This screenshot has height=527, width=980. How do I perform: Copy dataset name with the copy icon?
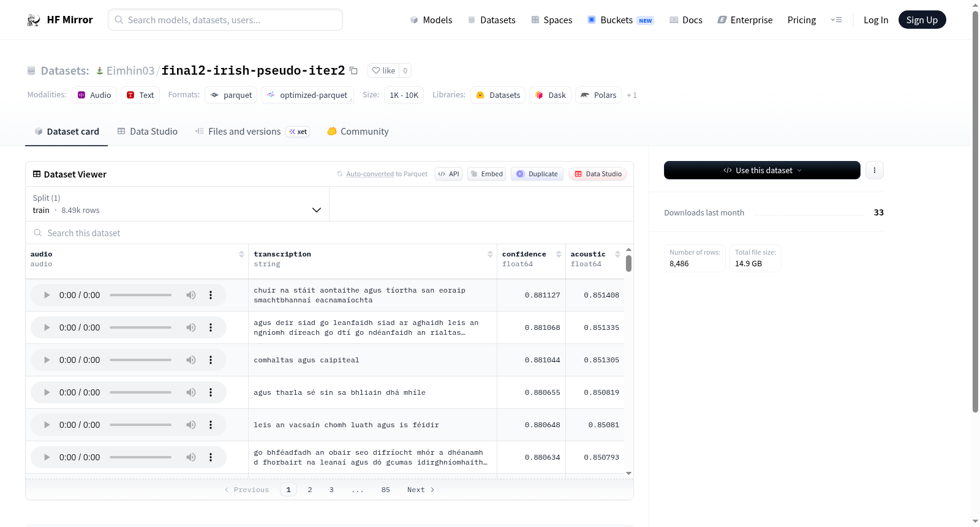pyautogui.click(x=353, y=70)
